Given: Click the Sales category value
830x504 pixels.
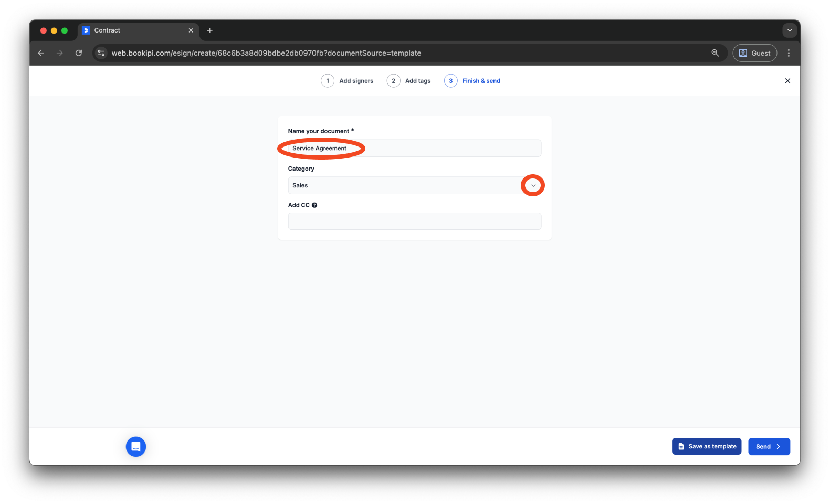Looking at the screenshot, I should (300, 186).
